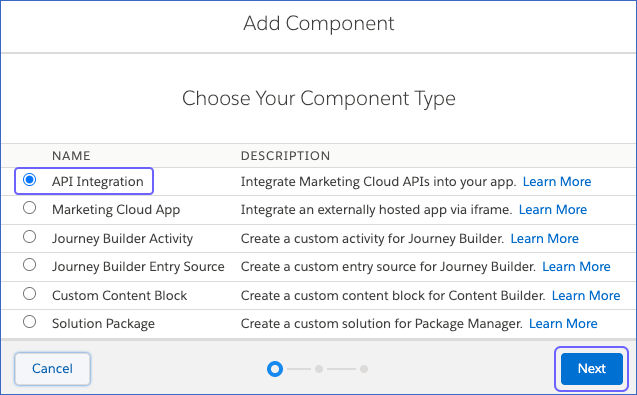Viewport: 637px width, 395px height.
Task: Click the Marketing Cloud App label
Action: [x=116, y=210]
